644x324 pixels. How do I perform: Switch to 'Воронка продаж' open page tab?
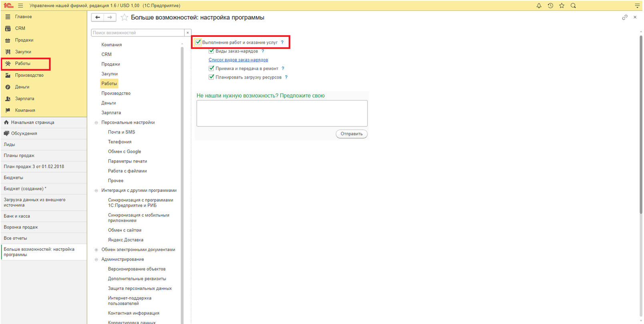(21, 227)
